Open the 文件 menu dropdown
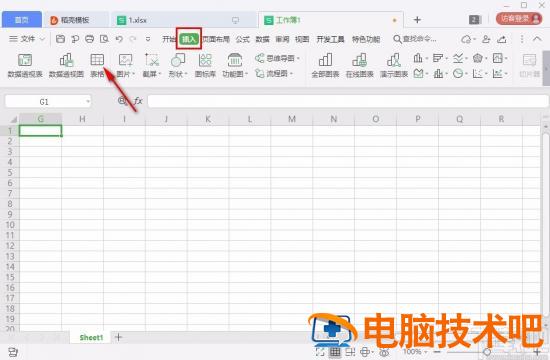The image size is (550, 360). 27,39
